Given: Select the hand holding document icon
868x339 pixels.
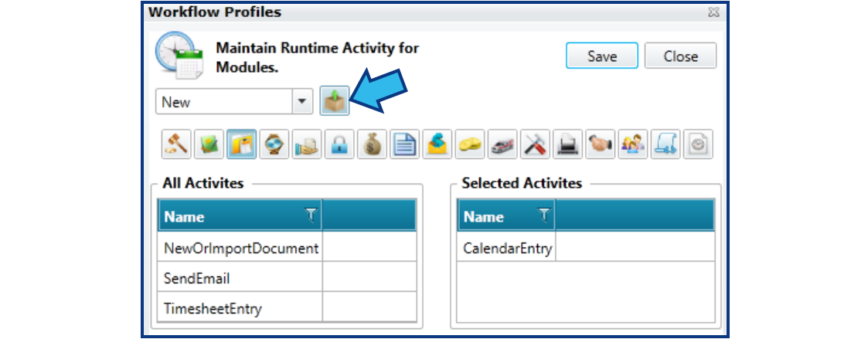Looking at the screenshot, I should pyautogui.click(x=307, y=144).
